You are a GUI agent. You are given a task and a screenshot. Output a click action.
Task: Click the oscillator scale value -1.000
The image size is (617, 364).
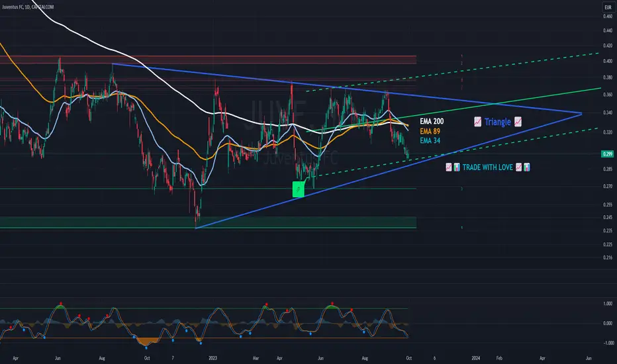pyautogui.click(x=608, y=343)
